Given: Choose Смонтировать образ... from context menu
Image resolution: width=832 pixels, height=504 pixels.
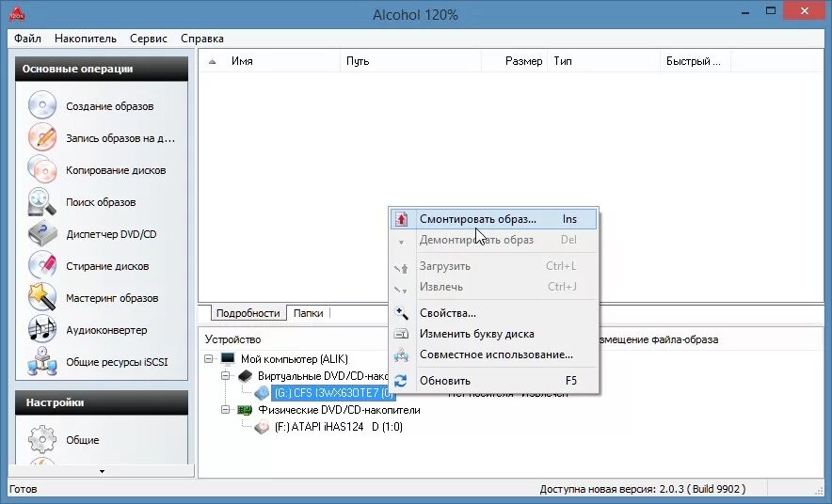Looking at the screenshot, I should [493, 219].
